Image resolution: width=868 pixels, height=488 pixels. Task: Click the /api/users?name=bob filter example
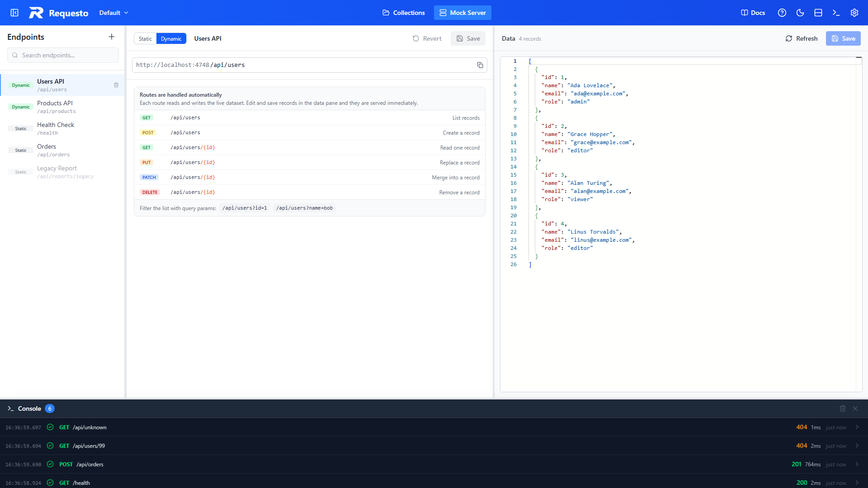305,208
